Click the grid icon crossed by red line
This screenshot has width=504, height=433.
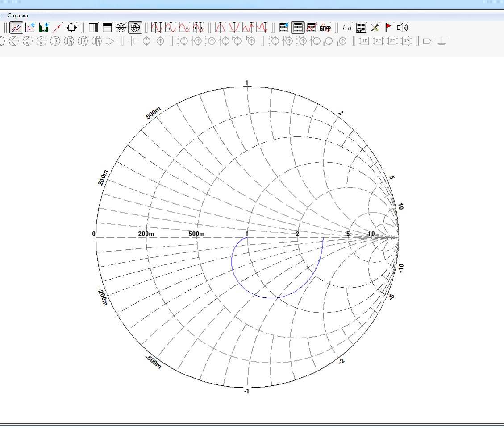click(312, 28)
